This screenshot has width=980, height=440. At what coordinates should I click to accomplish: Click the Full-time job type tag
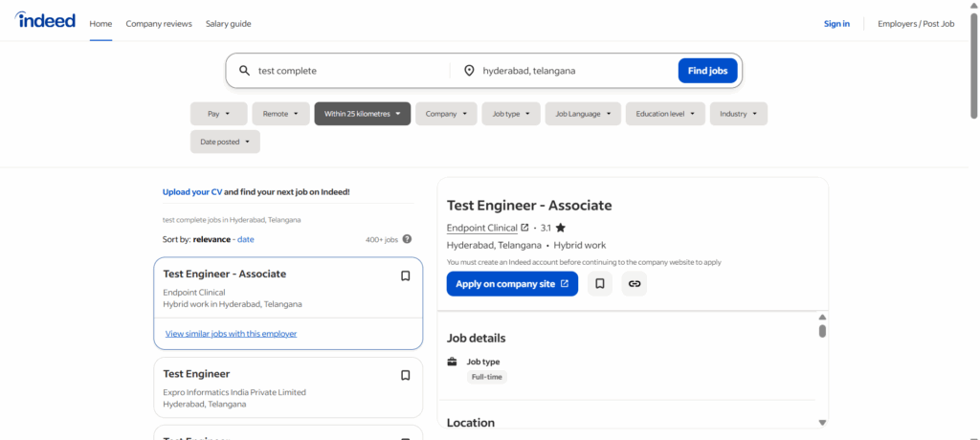[487, 377]
